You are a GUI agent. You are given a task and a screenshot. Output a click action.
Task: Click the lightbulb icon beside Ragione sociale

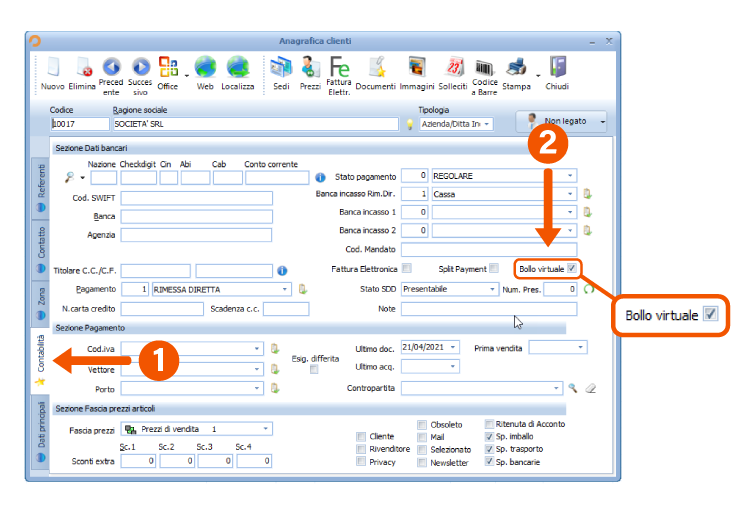tap(410, 124)
